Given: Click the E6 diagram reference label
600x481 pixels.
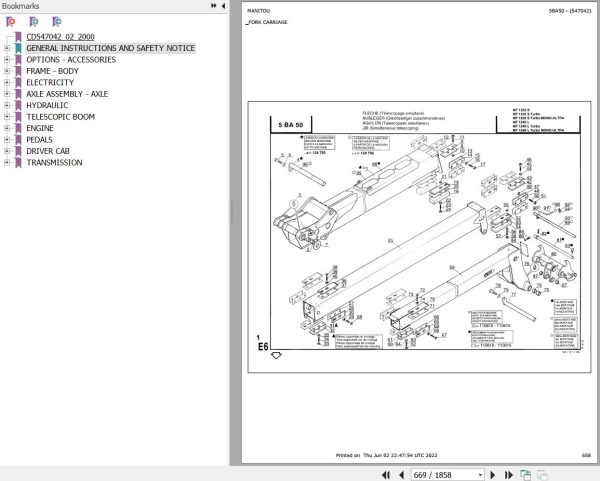Looking at the screenshot, I should [x=263, y=347].
